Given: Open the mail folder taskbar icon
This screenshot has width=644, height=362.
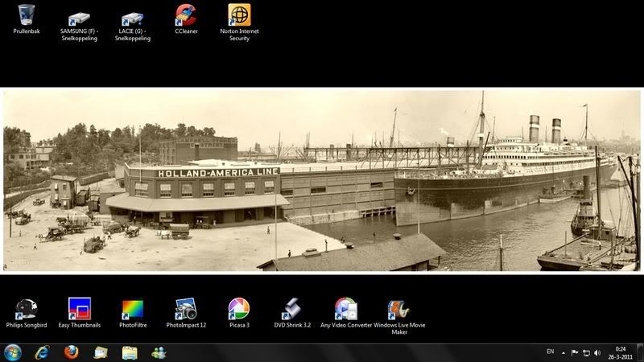Looking at the screenshot, I should 101,352.
